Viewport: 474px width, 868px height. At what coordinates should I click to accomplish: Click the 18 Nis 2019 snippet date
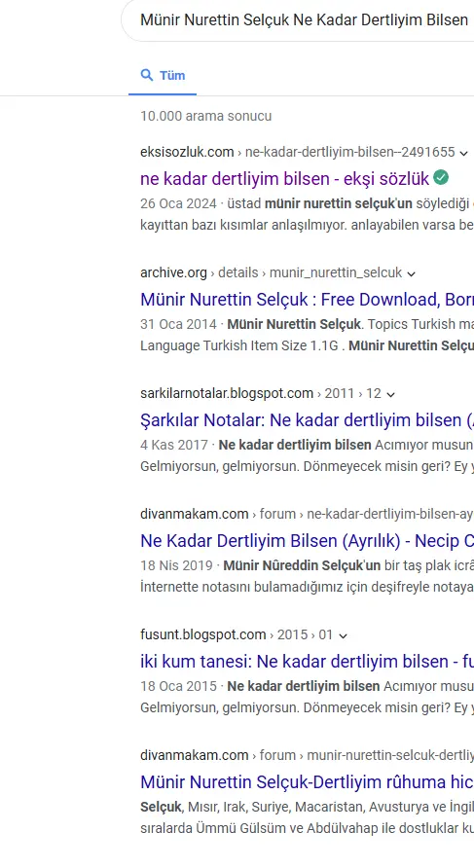[x=176, y=565]
